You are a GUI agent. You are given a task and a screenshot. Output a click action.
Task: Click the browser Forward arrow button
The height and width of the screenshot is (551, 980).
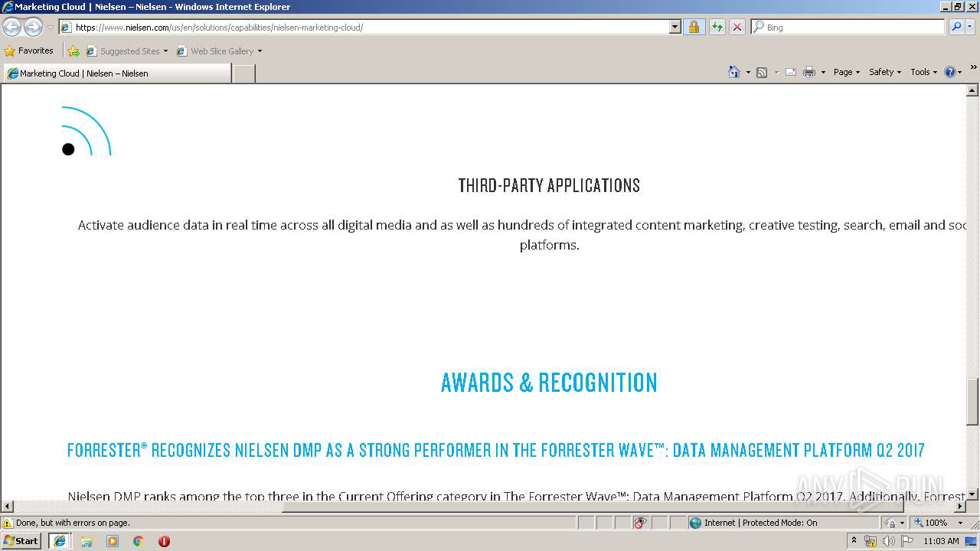coord(33,28)
